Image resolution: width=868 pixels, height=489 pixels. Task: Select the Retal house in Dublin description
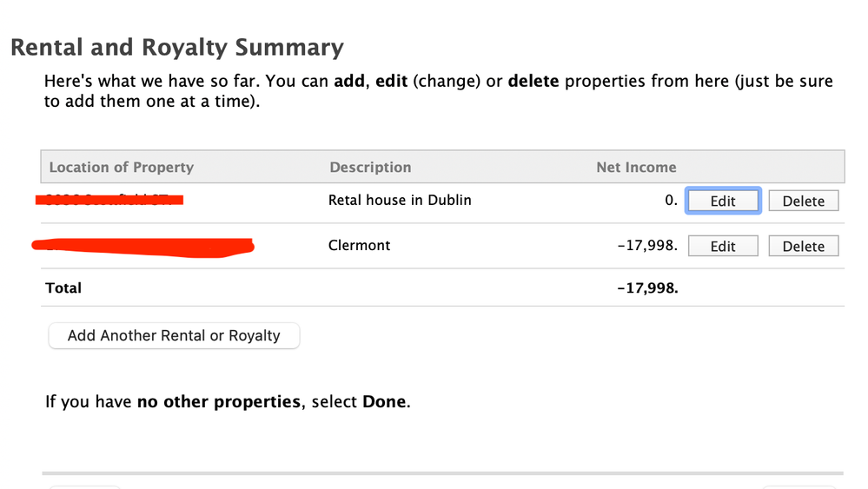click(x=400, y=201)
